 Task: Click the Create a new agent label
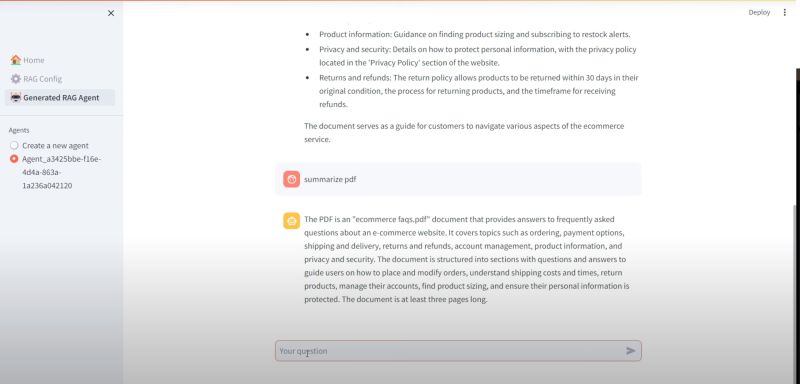click(x=55, y=145)
